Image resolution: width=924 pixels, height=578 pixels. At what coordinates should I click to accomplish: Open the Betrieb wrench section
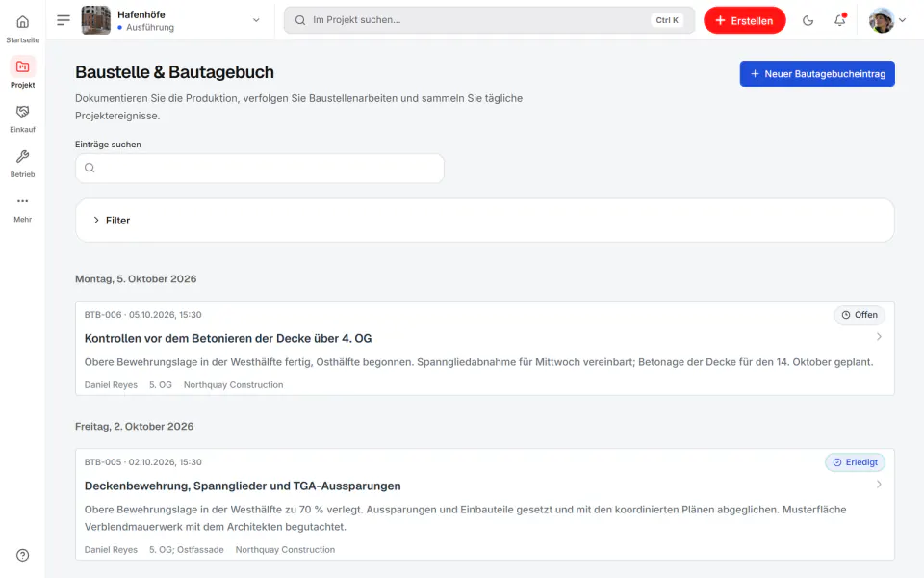click(x=22, y=163)
